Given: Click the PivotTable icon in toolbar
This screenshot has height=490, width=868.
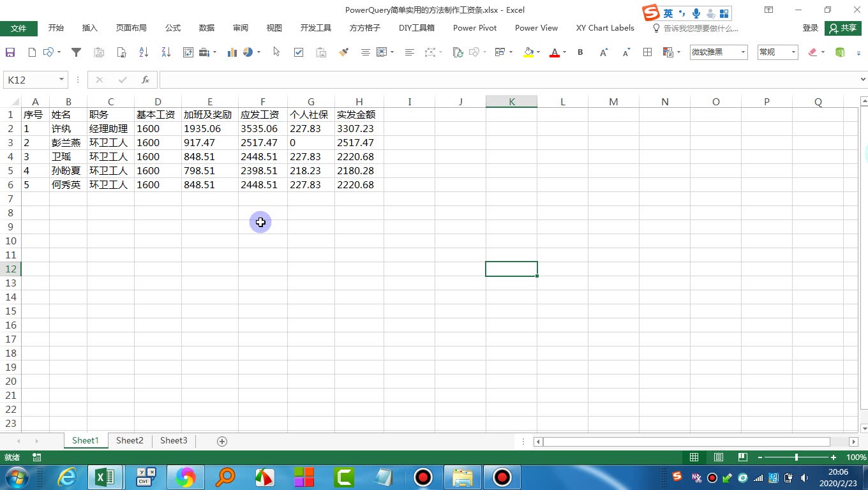Looking at the screenshot, I should pos(188,52).
